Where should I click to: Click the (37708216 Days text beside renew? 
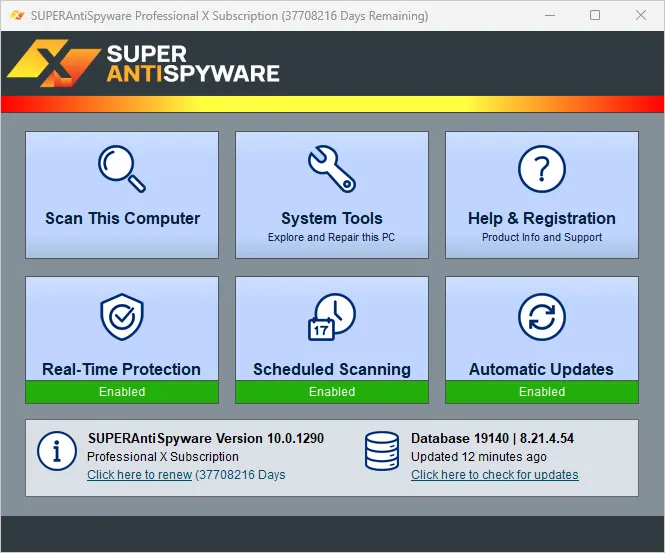240,475
